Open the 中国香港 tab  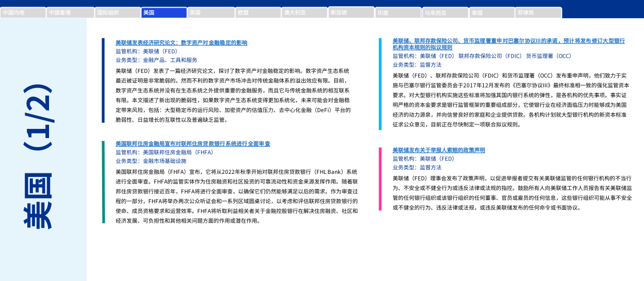click(x=70, y=13)
